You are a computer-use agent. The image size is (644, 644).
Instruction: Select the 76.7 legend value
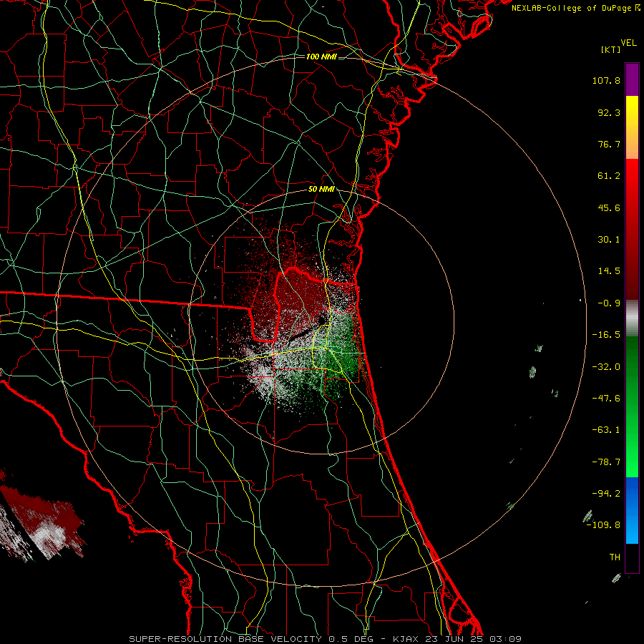609,144
